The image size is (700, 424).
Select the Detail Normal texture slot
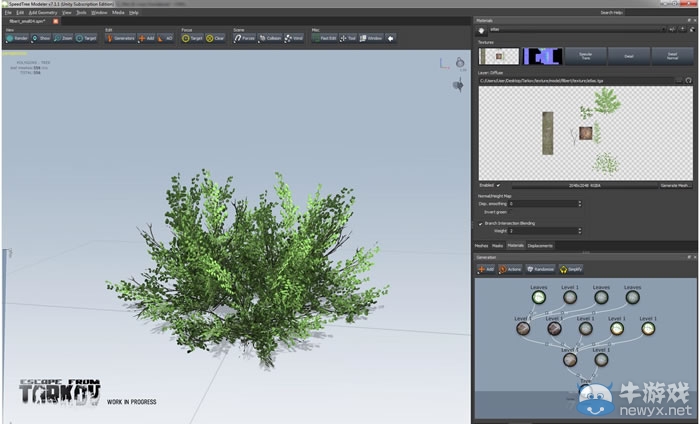click(672, 56)
